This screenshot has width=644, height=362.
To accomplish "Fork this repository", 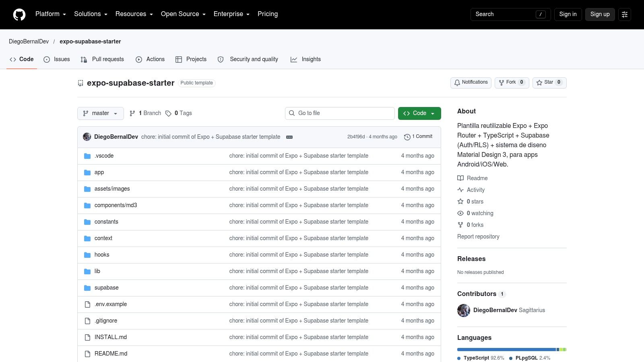I will (512, 82).
